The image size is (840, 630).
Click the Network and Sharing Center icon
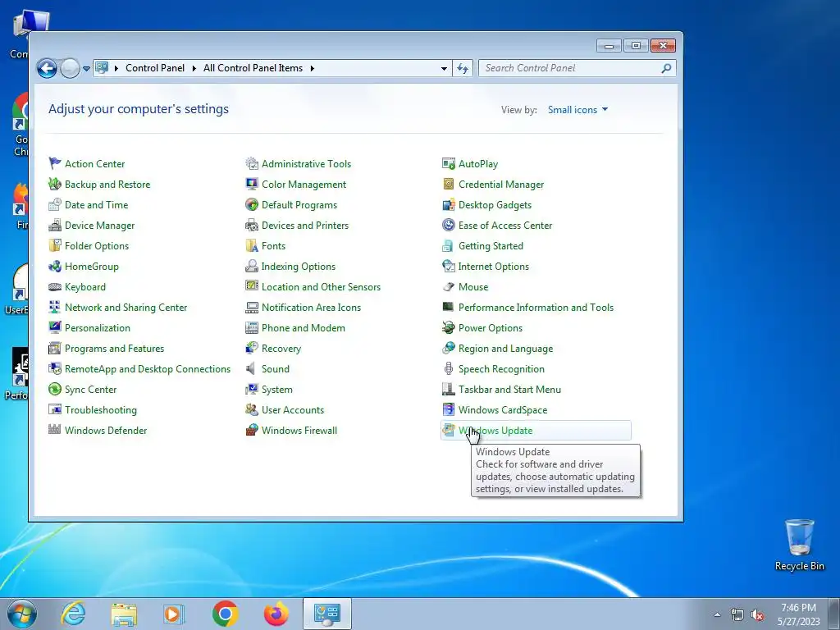(x=55, y=307)
